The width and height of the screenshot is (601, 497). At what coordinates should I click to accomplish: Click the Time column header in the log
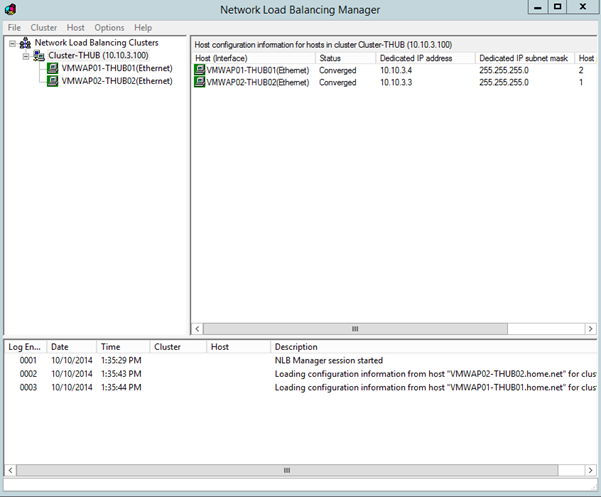[x=123, y=347]
